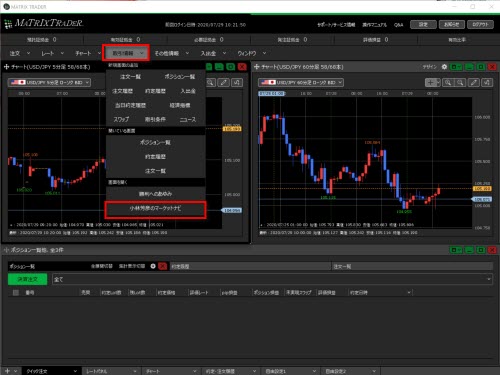
Task: Click the zoom-out magnifier in the 60-minute chart
Action: pos(460,82)
